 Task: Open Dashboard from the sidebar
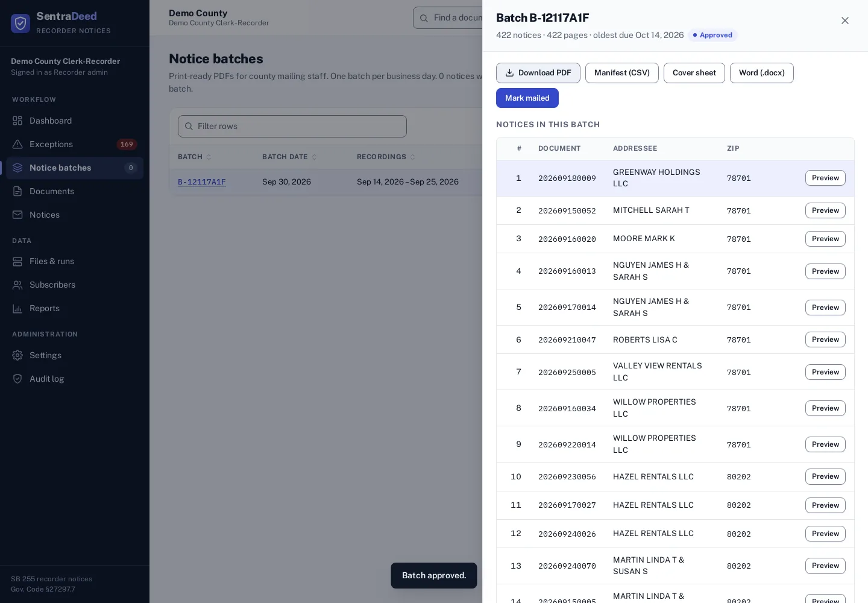(75, 121)
